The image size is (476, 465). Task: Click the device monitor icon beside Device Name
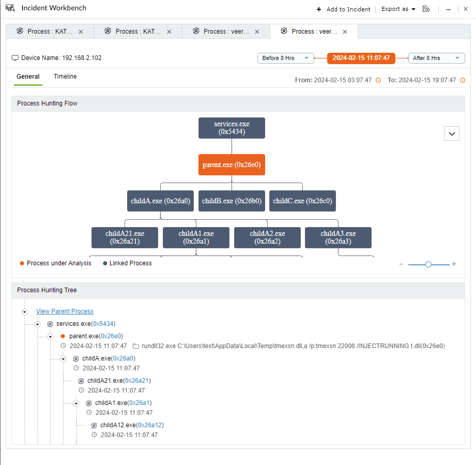[16, 57]
